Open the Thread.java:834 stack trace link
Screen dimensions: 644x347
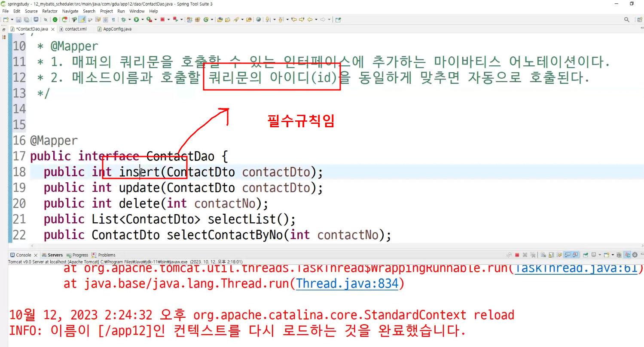[348, 284]
